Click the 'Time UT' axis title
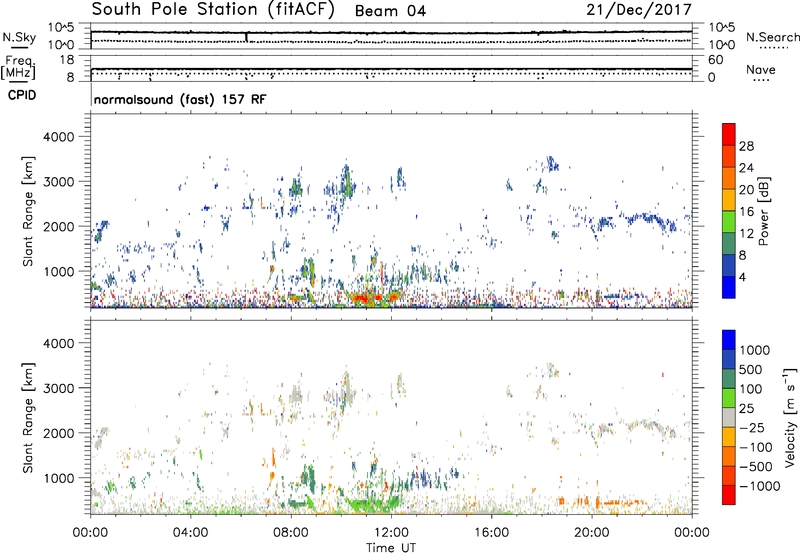The width and height of the screenshot is (800, 554). pos(391,548)
